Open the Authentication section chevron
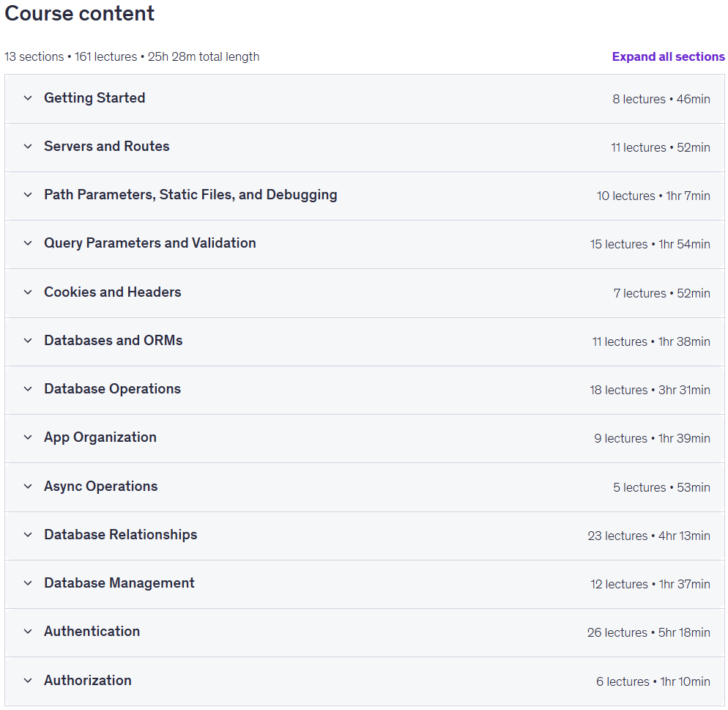The image size is (728, 710). pos(28,631)
